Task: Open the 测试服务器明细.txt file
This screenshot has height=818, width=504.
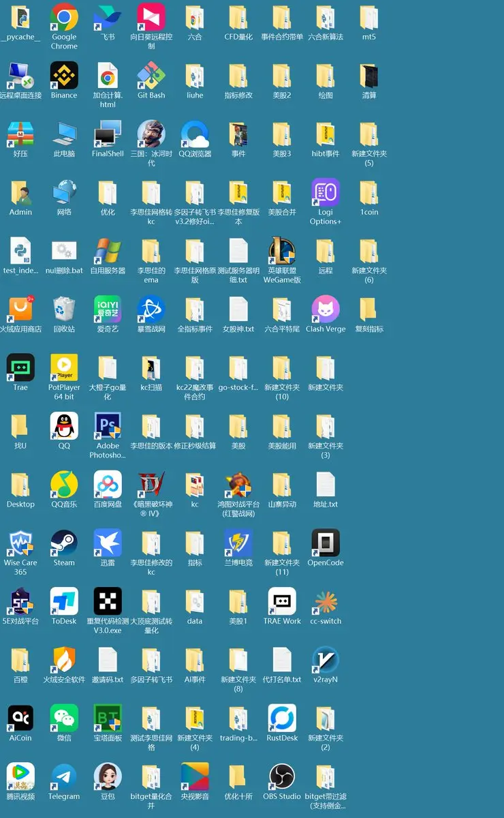Action: pos(238,251)
